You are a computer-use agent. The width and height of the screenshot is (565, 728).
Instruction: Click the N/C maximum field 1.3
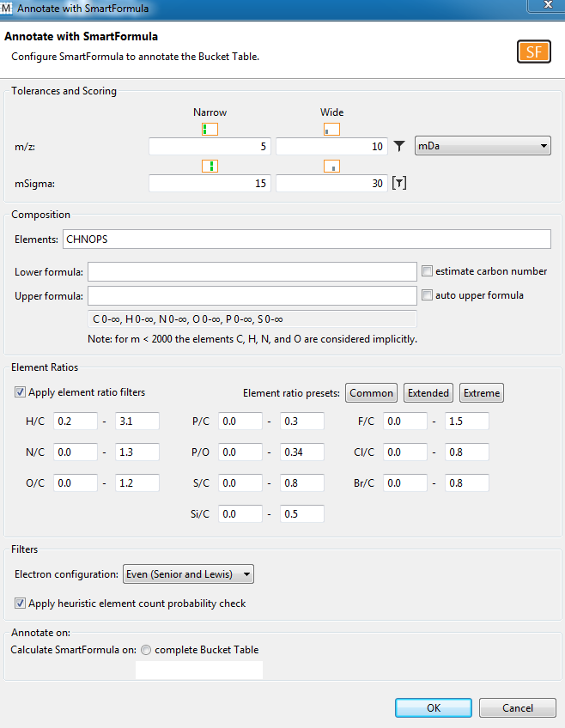pyautogui.click(x=137, y=452)
